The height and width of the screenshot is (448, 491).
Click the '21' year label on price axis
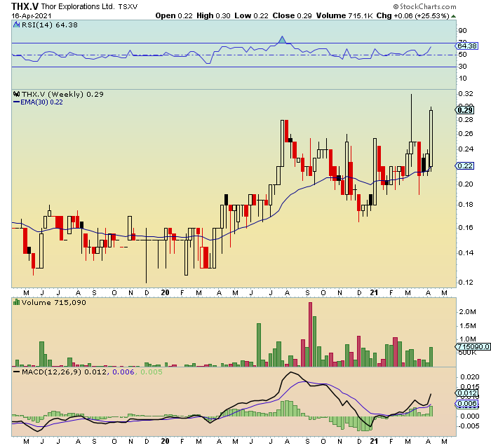[374, 293]
